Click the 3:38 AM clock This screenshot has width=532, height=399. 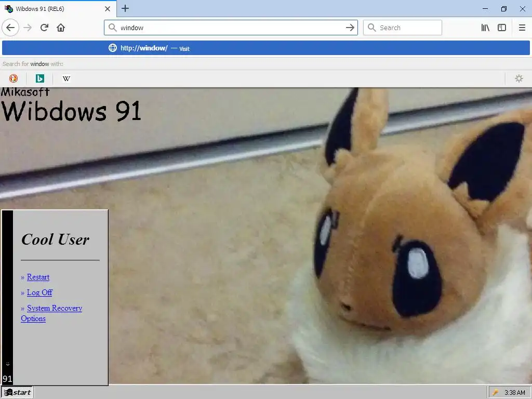[x=515, y=393]
